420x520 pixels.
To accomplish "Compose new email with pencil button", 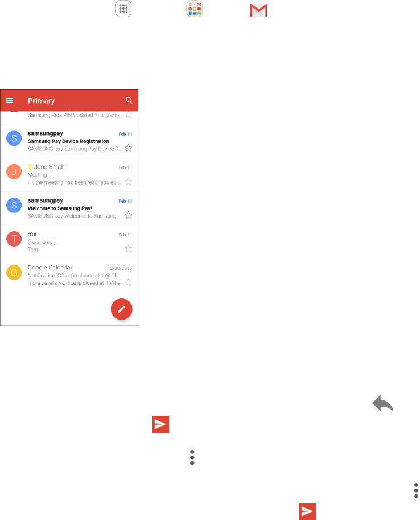I will tap(122, 309).
